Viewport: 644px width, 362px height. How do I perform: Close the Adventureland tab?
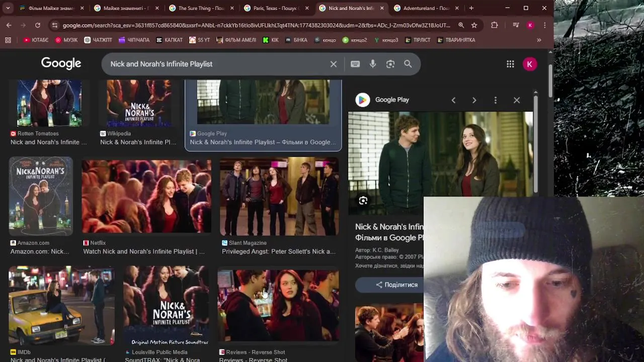click(x=457, y=8)
